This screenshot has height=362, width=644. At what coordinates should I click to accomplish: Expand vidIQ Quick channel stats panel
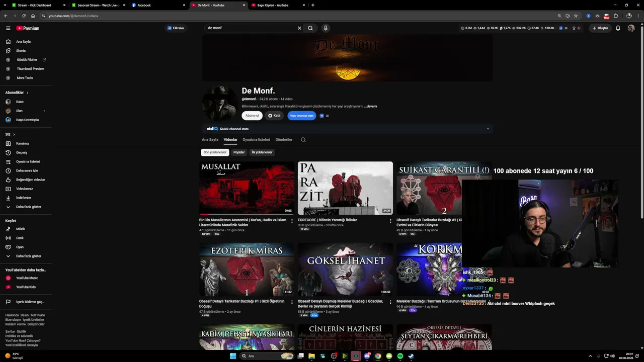pos(488,129)
